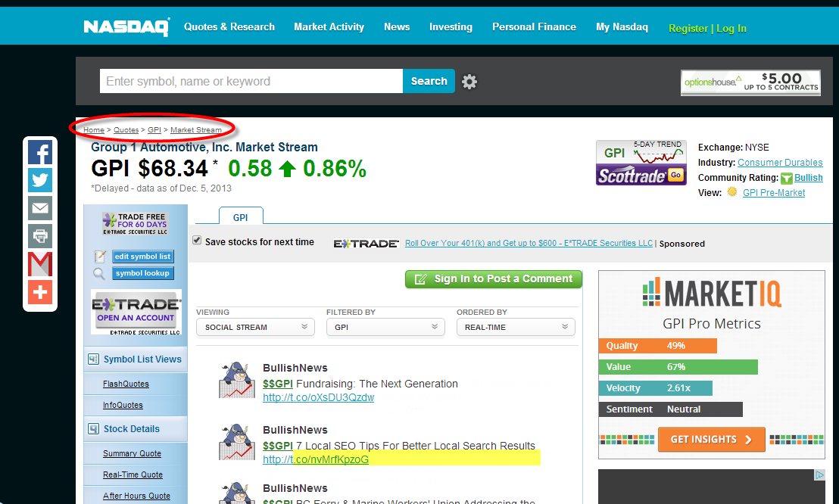Viewport: 839px width, 504px height.
Task: Click $$GPI tag in Local SEO post
Action: (278, 446)
